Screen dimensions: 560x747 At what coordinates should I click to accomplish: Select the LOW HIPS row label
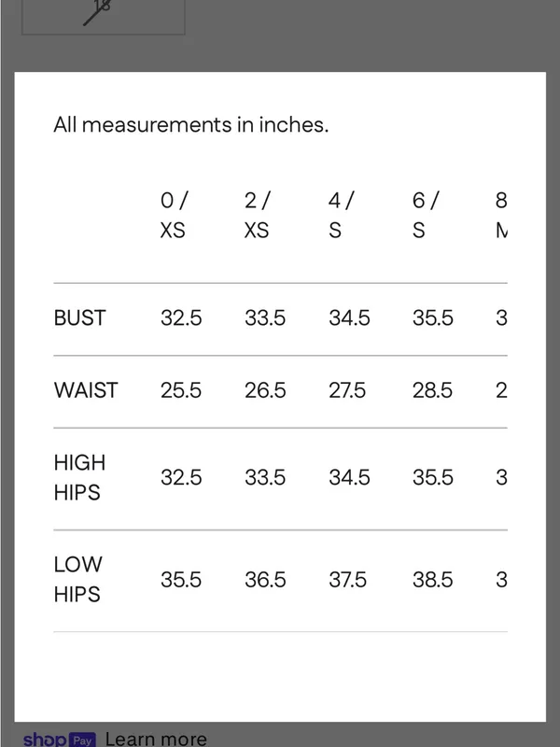(x=77, y=580)
